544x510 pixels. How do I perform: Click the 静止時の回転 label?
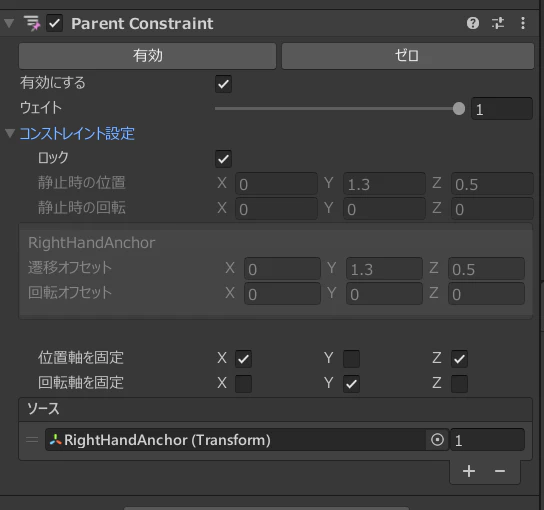pyautogui.click(x=82, y=208)
